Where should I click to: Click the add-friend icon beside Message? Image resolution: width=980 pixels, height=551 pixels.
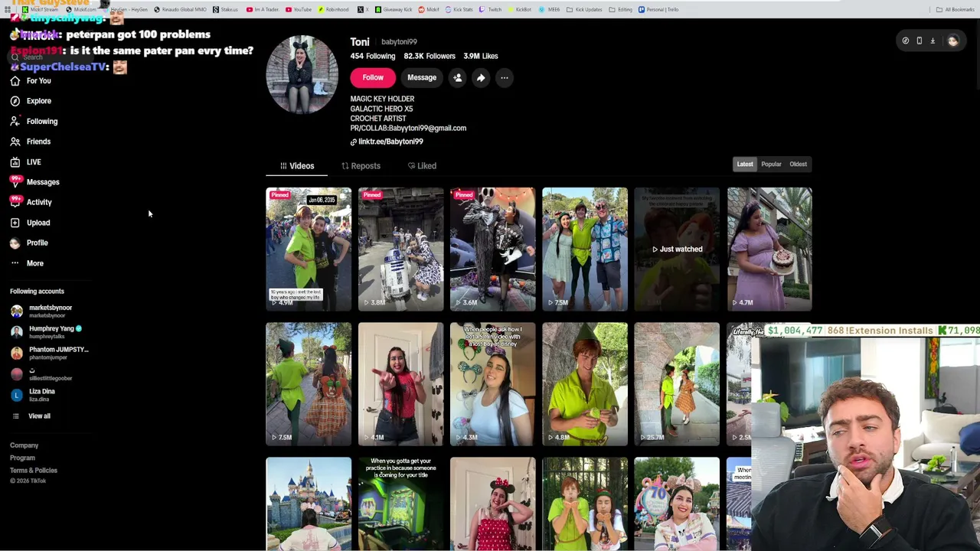tap(457, 77)
